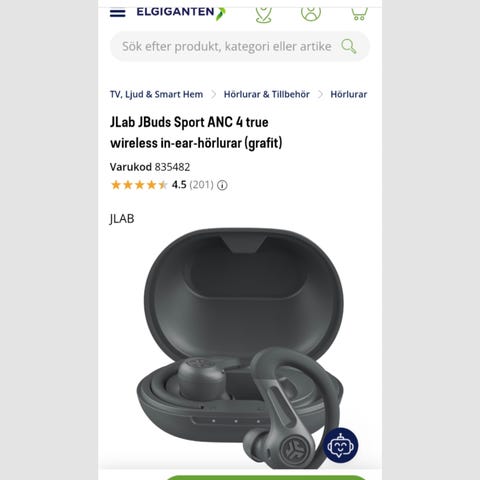Go to Hörlurar & Tillbehör breadcrumb

[266, 94]
